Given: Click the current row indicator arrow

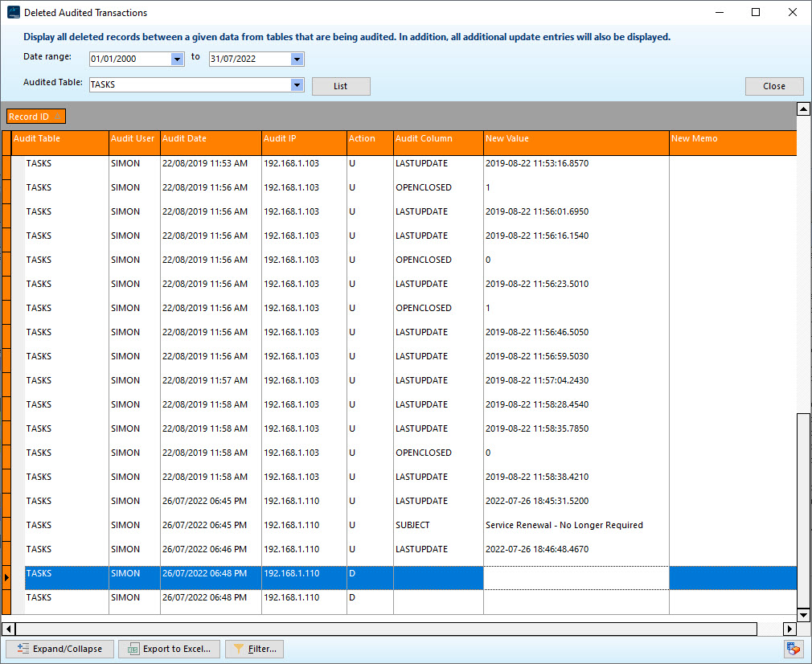Looking at the screenshot, I should (x=6, y=578).
